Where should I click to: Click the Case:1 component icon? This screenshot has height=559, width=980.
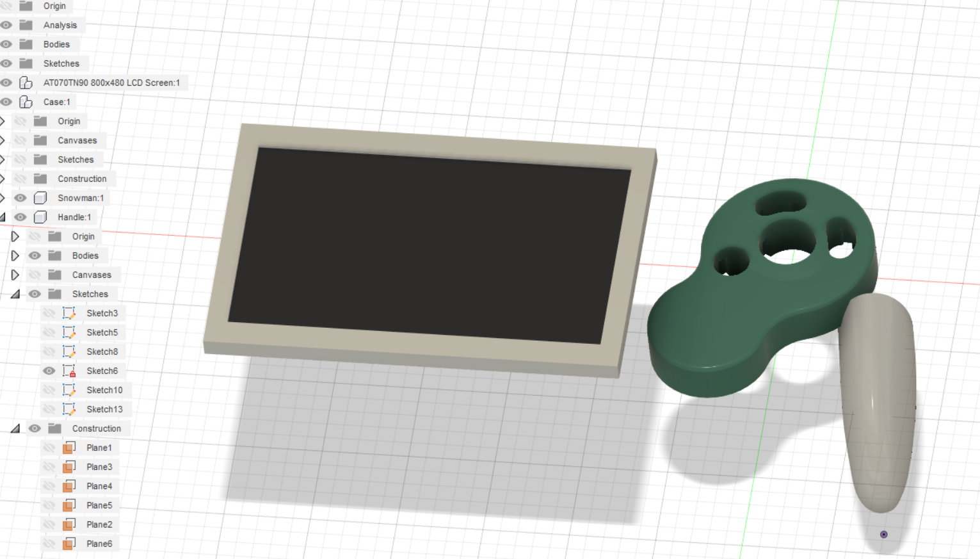pyautogui.click(x=26, y=102)
